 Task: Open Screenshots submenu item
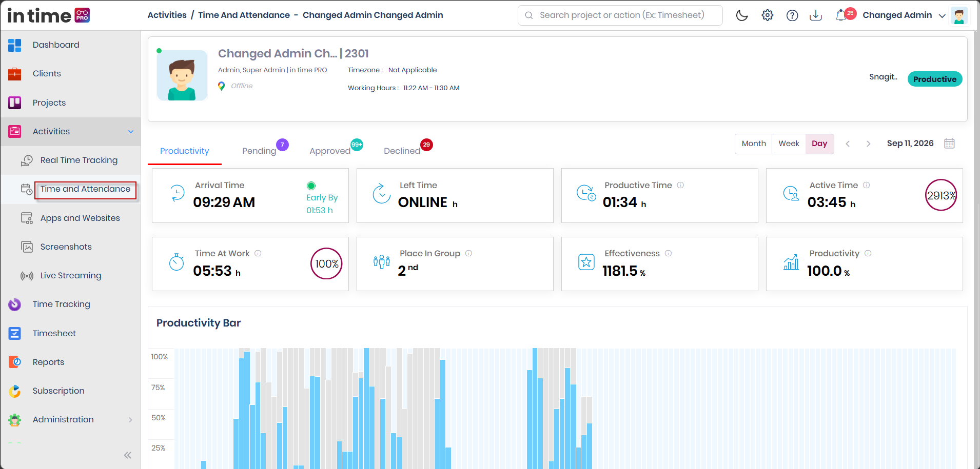(66, 247)
